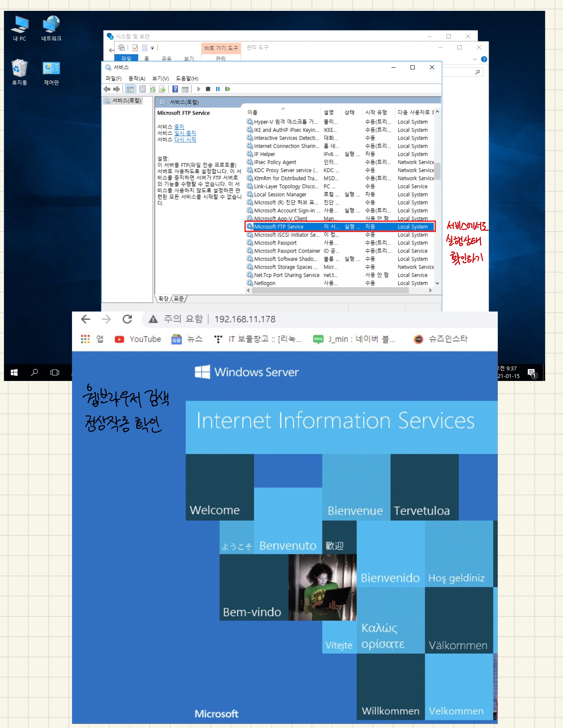The width and height of the screenshot is (563, 728).
Task: Select the Microsoft Passport Container row
Action: [340, 251]
